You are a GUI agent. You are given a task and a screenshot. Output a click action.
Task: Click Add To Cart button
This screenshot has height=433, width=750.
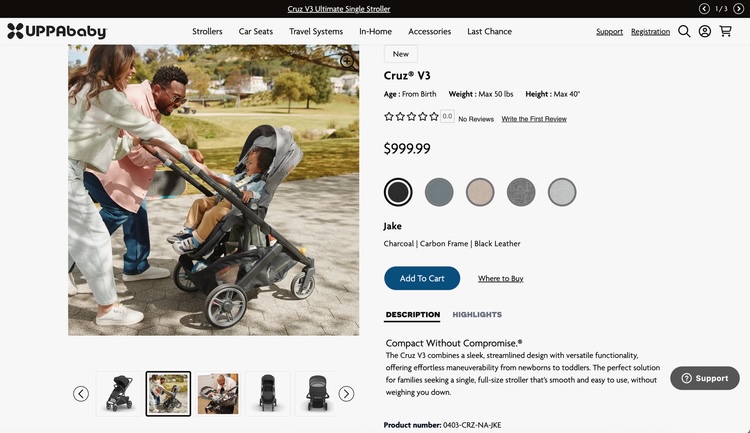click(x=422, y=278)
